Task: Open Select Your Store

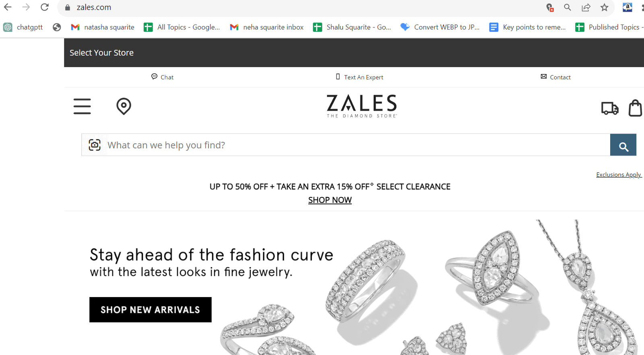Action: coord(101,53)
